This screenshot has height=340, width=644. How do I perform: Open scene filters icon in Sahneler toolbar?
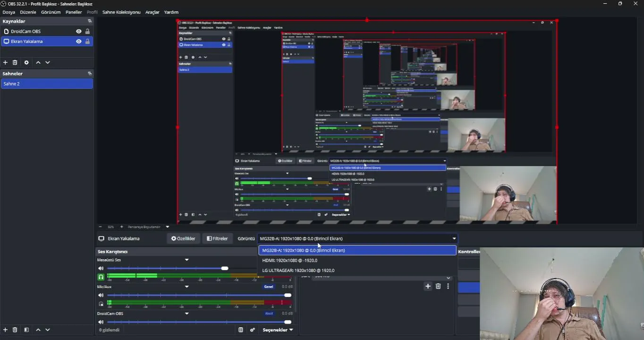[26, 330]
